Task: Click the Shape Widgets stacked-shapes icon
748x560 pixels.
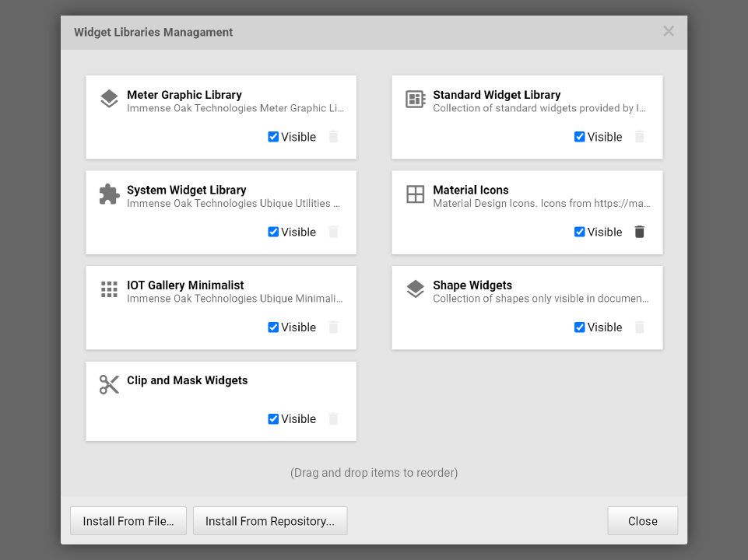Action: pos(415,289)
